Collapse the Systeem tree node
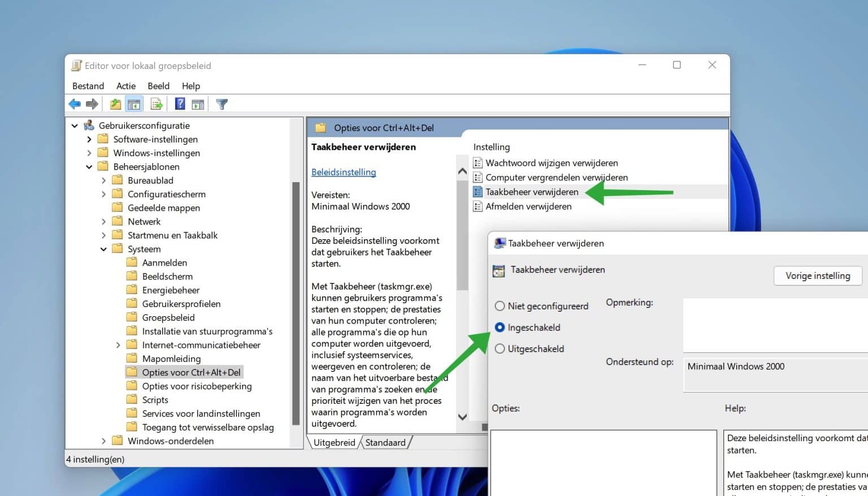This screenshot has width=868, height=496. click(x=103, y=249)
